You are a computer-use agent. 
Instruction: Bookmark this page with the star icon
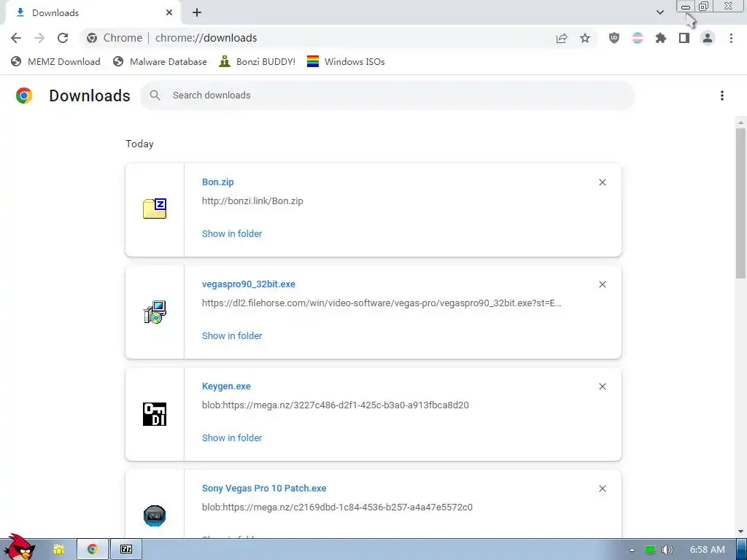[585, 38]
